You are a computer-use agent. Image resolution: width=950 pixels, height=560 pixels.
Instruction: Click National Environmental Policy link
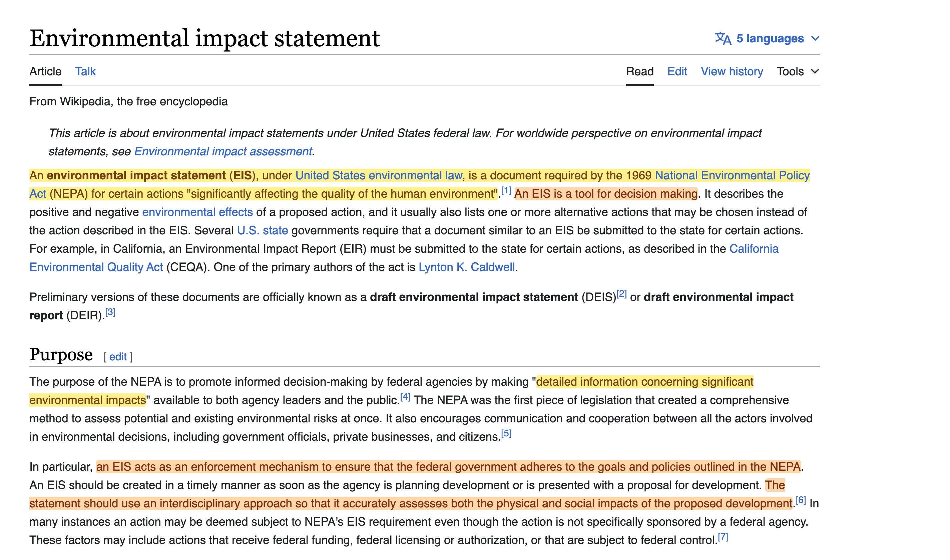tap(732, 175)
